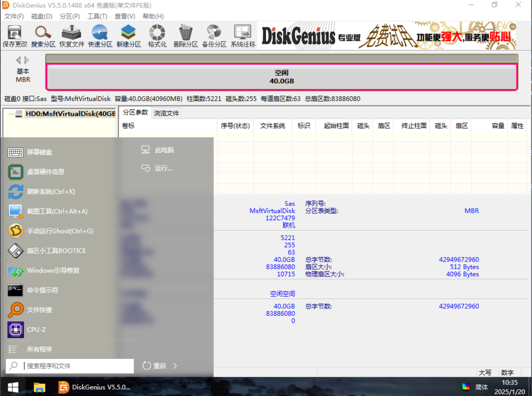Start Quick Partition (快速分区)
This screenshot has width=532, height=396.
pos(100,36)
